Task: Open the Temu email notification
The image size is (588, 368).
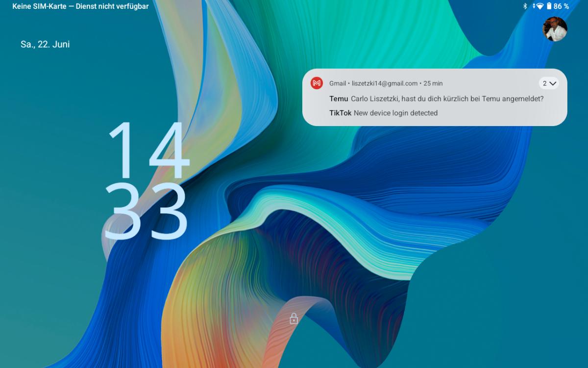Action: click(x=436, y=99)
